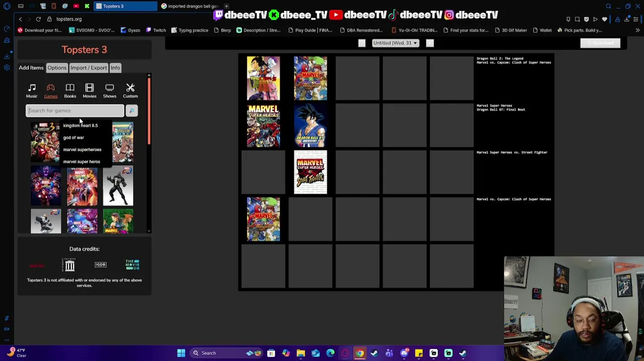The height and width of the screenshot is (361, 644).
Task: Select the Marvel vs Capcom Infinite result cover
Action: (x=46, y=186)
